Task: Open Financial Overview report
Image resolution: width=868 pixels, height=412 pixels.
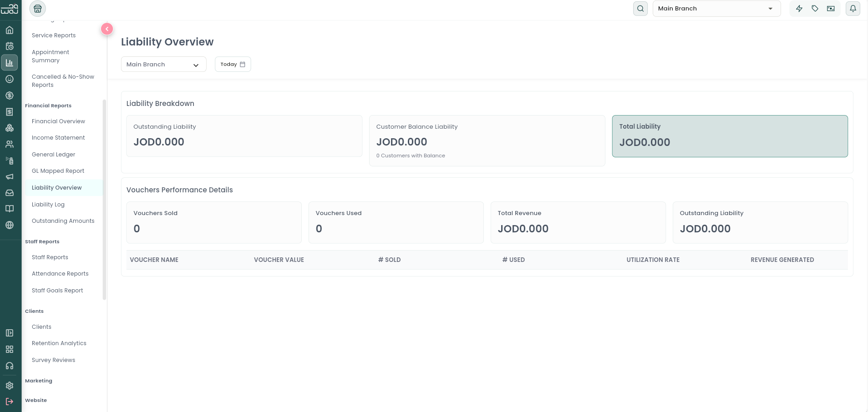Action: tap(58, 121)
